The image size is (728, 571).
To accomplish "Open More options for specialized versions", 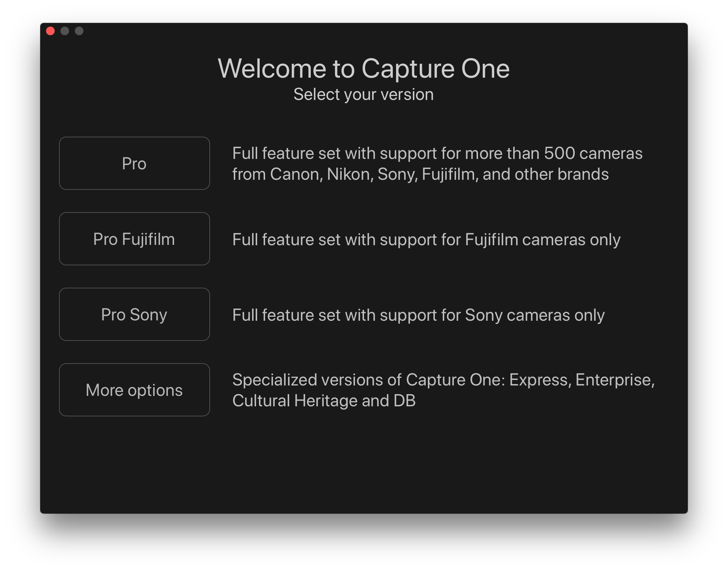I will (134, 390).
